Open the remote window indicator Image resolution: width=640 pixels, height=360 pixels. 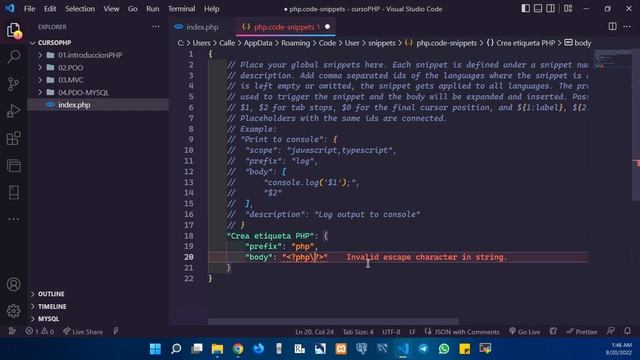12,331
